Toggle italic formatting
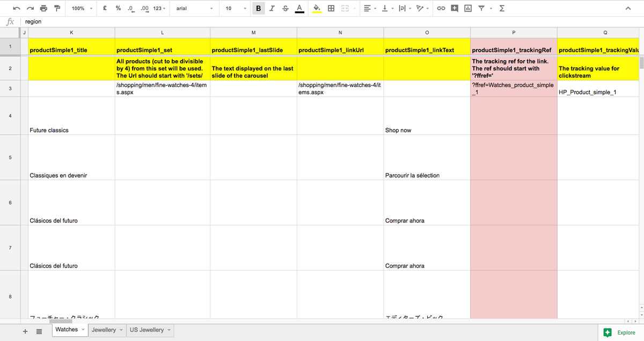Viewport: 644px width, 341px height. (272, 9)
